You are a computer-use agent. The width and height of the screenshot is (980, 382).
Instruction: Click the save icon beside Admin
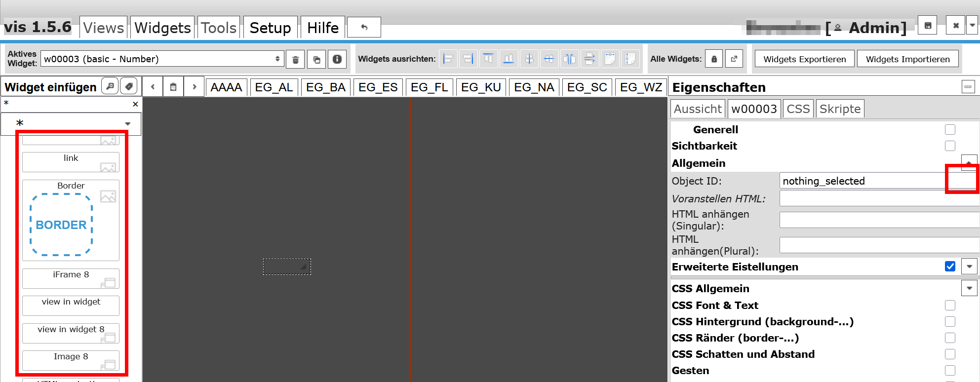pos(928,26)
